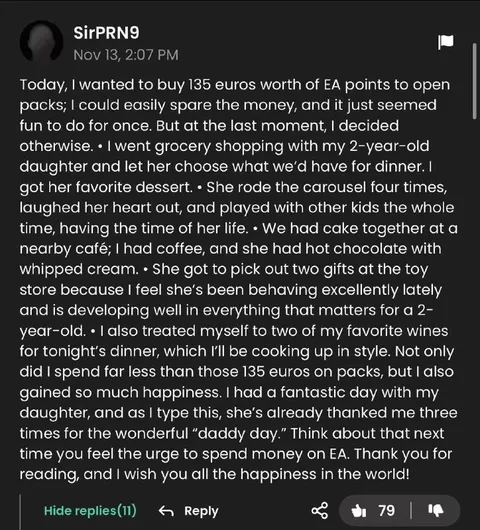The height and width of the screenshot is (530, 480).
Task: Click the comment's opening word "Today"
Action: pyautogui.click(x=42, y=85)
